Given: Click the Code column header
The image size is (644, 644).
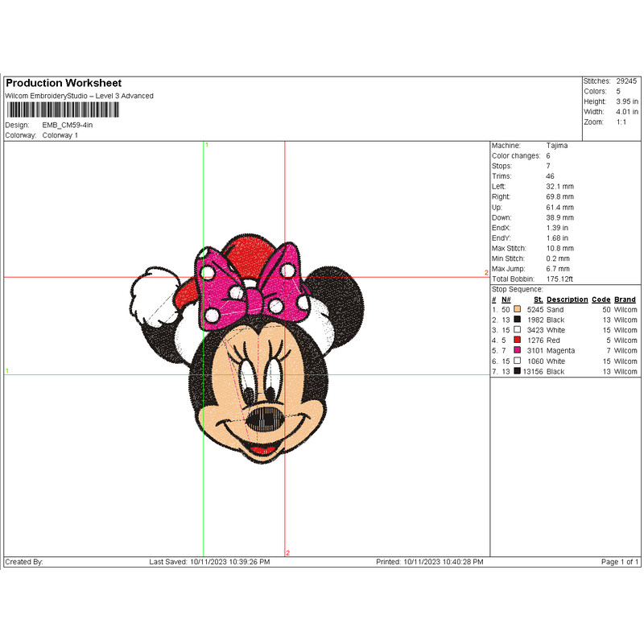Looking at the screenshot, I should (601, 299).
